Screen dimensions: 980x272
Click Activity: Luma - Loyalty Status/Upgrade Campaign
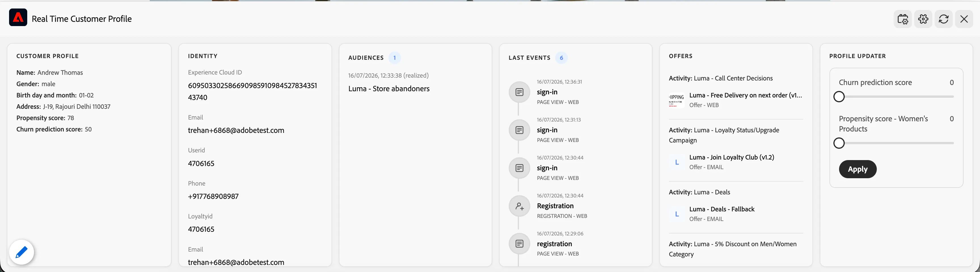point(724,135)
